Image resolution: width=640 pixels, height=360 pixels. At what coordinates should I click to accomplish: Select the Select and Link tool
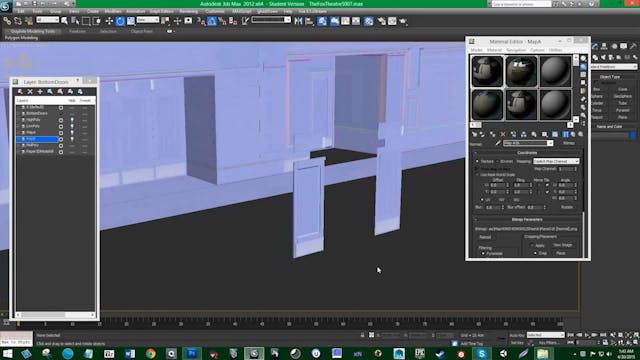7,21
